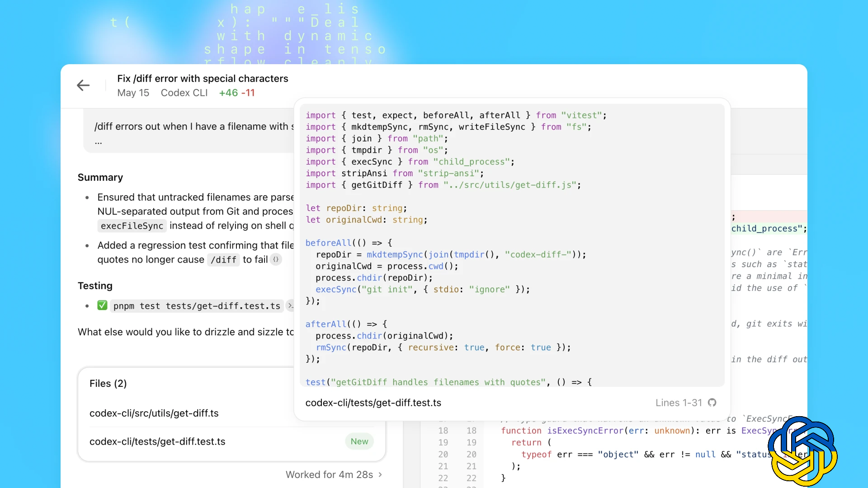Click the import line from "os" in preview
Viewport: 868px width, 488px height.
(x=377, y=150)
